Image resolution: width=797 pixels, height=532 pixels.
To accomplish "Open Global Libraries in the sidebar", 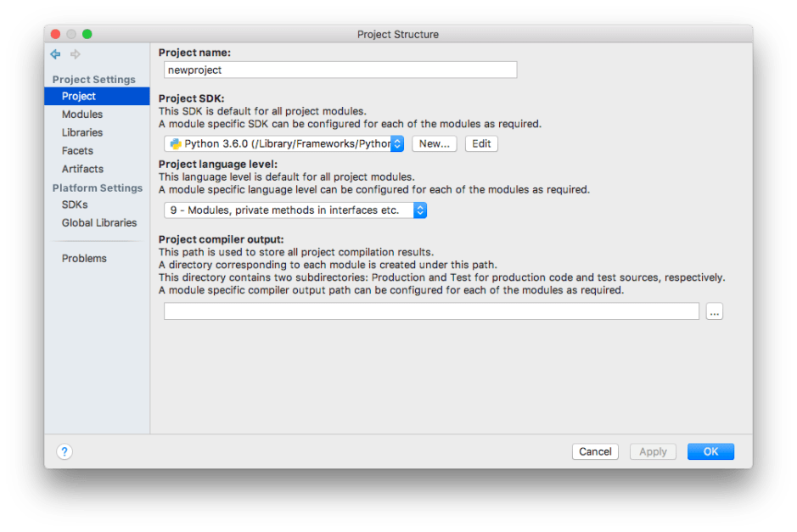I will click(x=99, y=223).
